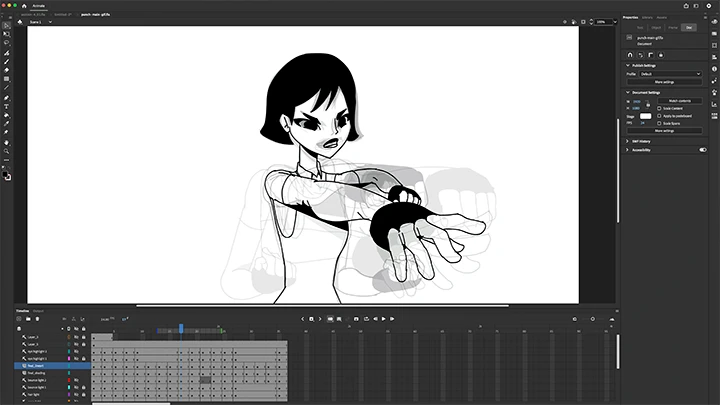Collapse the Publish Settings section

coord(628,66)
